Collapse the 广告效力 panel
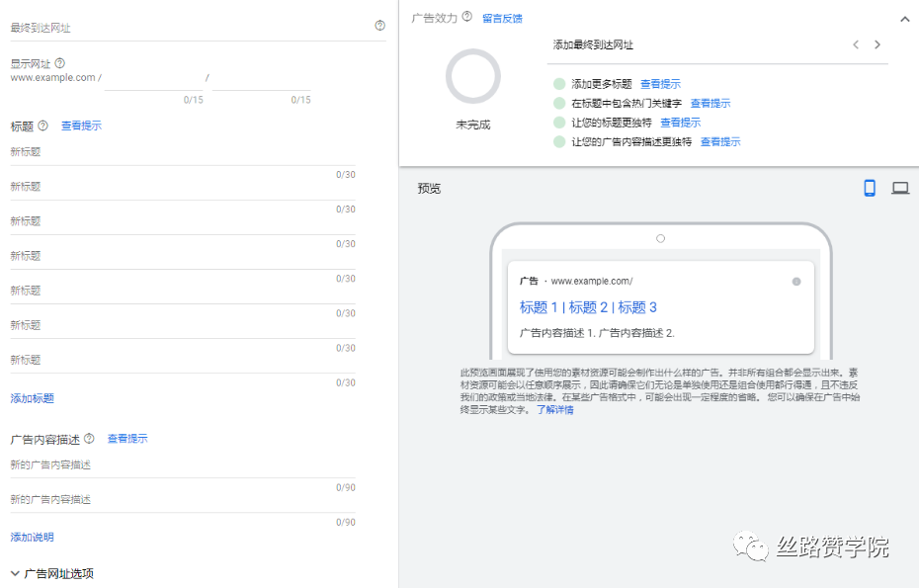 904,19
